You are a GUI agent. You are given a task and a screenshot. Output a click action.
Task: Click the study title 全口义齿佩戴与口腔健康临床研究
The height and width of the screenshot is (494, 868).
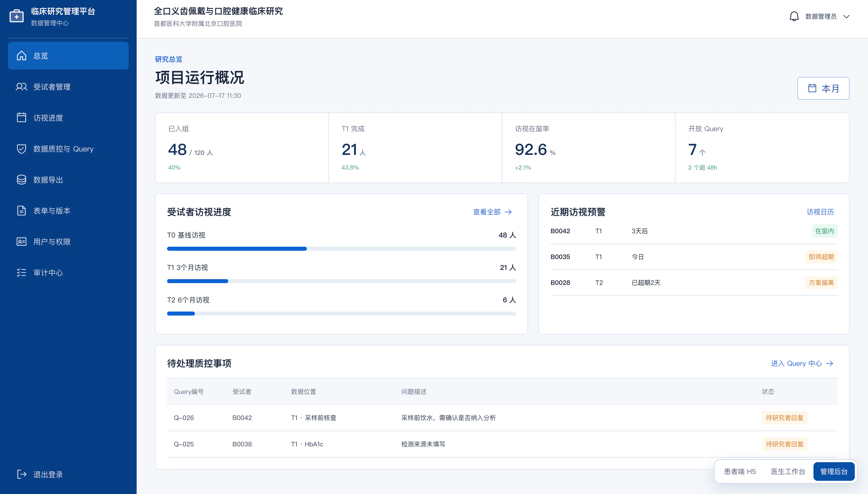(218, 11)
